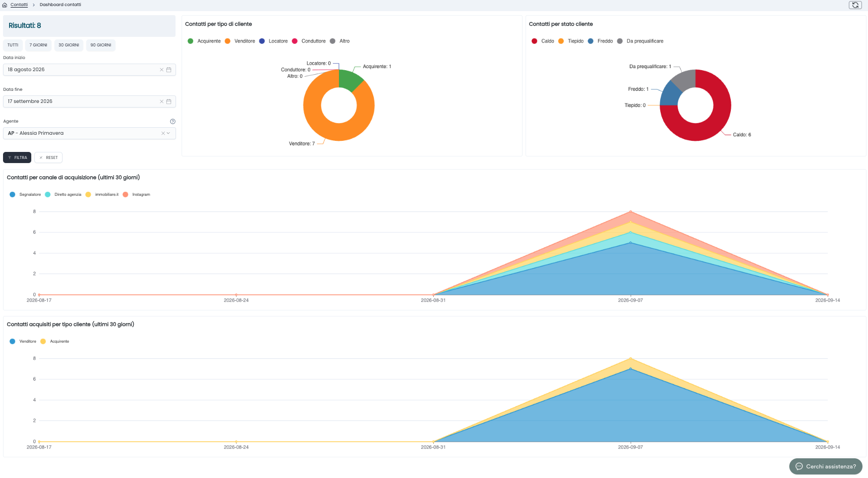This screenshot has width=868, height=478.
Task: Toggle Acquirente legend in tipo di cliente chart
Action: click(204, 41)
